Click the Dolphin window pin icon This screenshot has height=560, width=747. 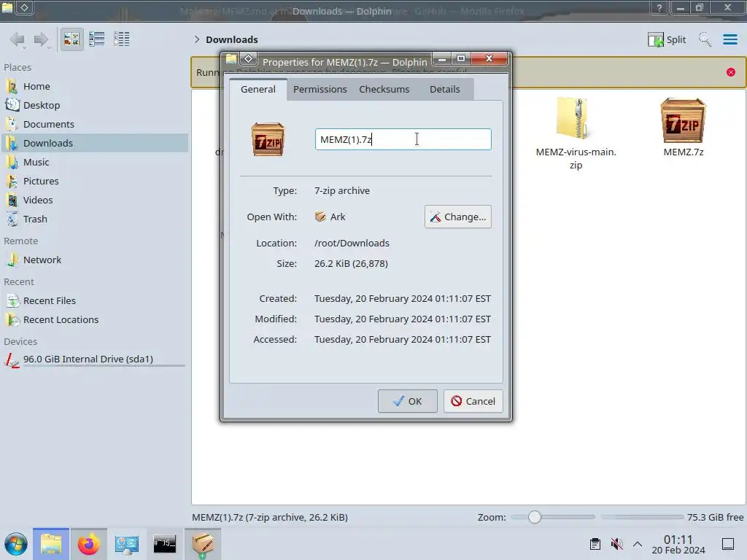point(24,7)
